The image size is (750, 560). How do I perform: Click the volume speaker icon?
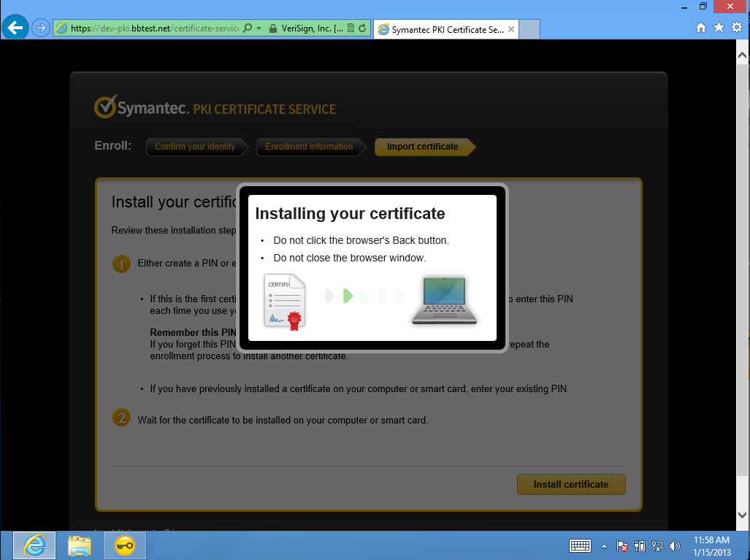[675, 545]
